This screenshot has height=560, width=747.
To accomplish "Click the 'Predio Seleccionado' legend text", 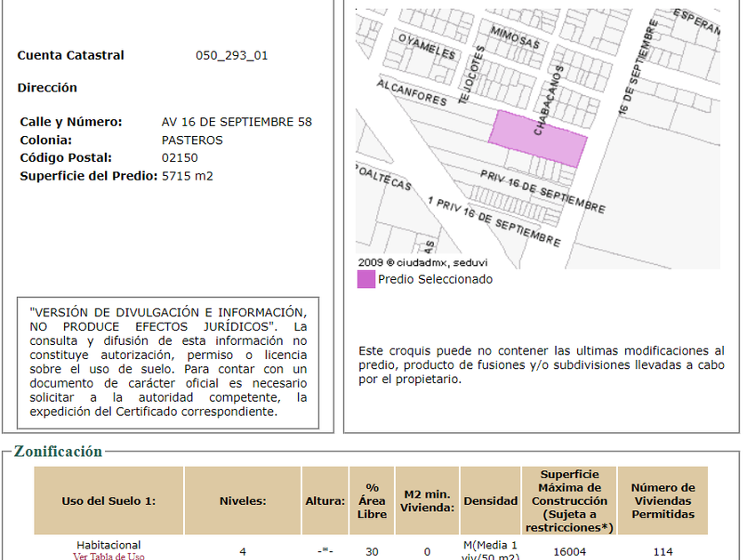I will click(x=435, y=279).
